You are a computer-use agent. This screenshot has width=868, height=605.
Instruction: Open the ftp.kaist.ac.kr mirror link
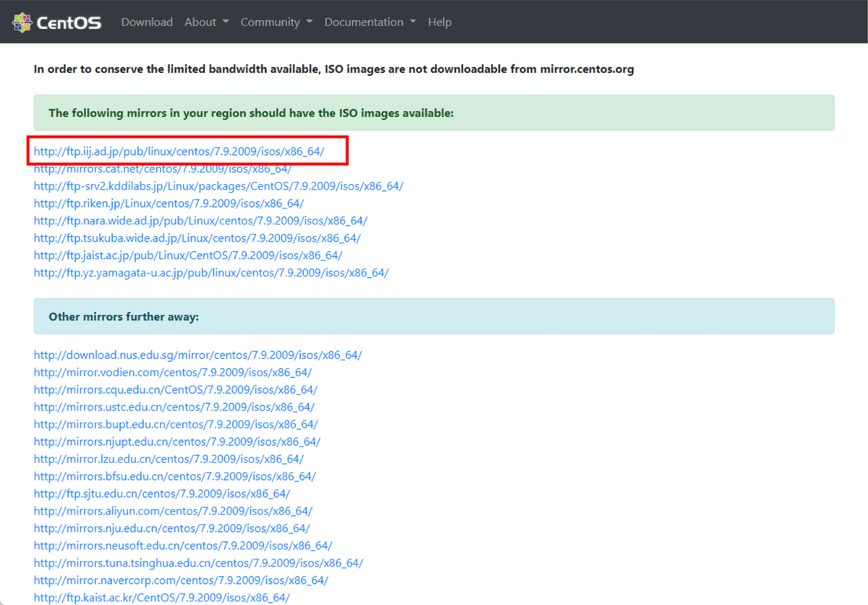(162, 598)
